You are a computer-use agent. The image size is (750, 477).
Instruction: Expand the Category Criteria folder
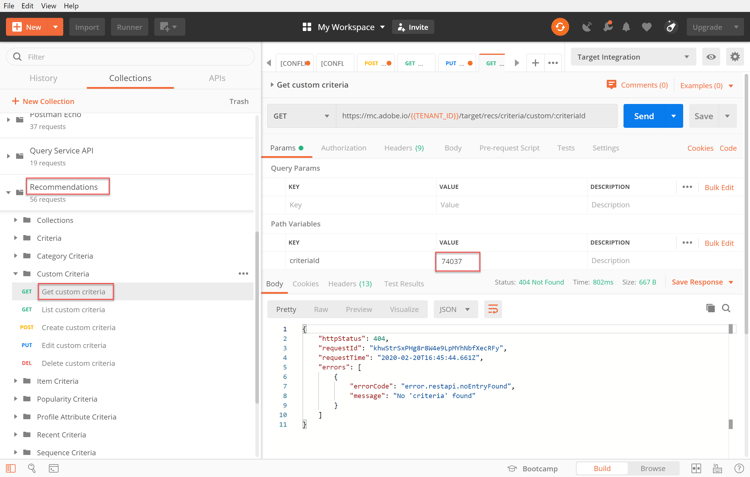point(15,256)
